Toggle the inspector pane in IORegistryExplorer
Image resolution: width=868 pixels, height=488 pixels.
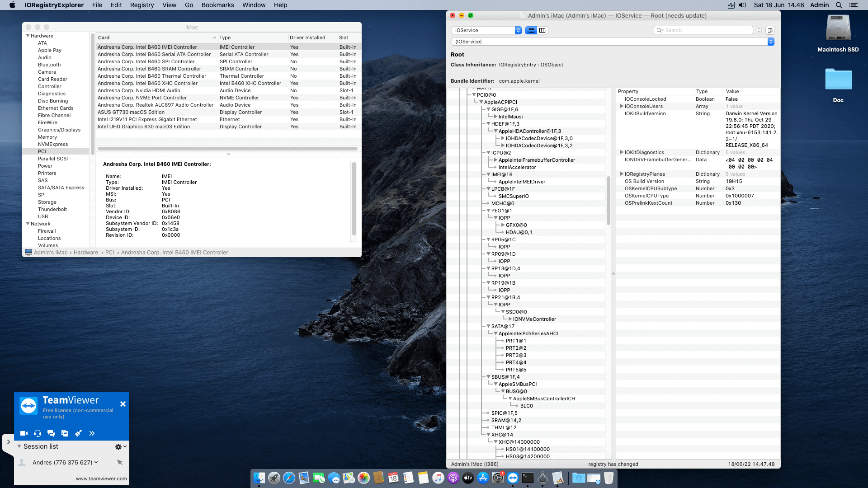(x=770, y=30)
